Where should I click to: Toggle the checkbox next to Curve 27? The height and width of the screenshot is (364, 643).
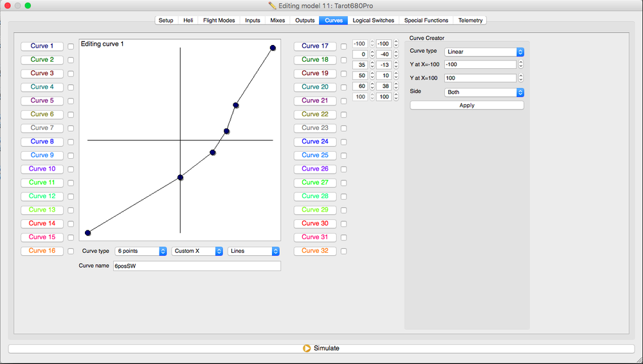click(x=343, y=183)
